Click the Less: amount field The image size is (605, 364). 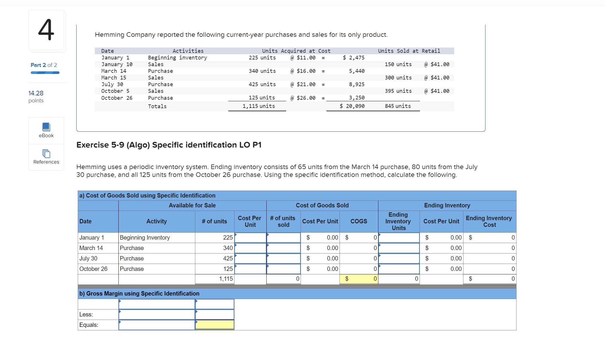click(x=215, y=314)
